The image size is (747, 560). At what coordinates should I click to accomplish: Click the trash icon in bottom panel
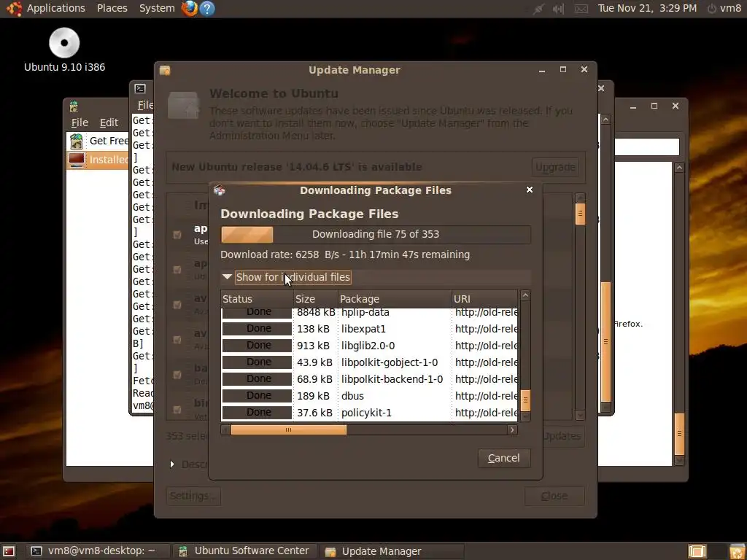tap(737, 551)
